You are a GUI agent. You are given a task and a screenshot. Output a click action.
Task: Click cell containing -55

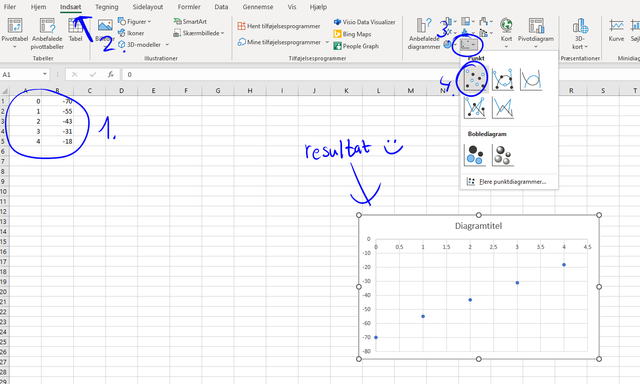point(58,111)
